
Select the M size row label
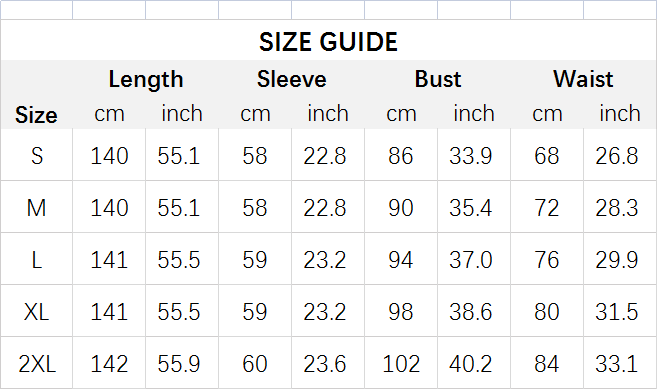click(x=36, y=207)
